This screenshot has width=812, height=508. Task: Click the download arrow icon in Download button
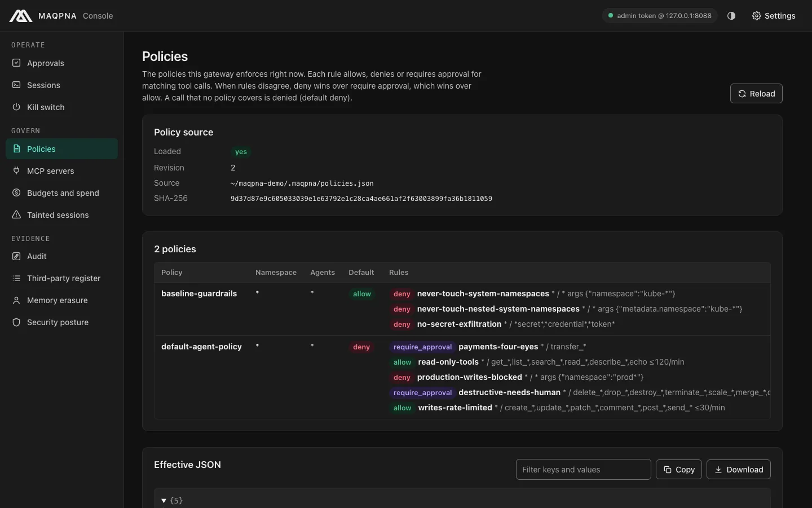pos(718,470)
